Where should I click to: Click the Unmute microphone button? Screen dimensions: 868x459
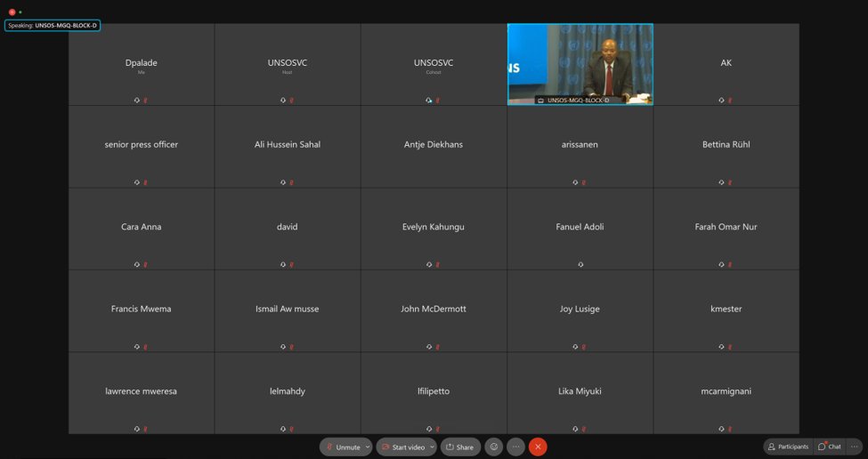(x=343, y=447)
